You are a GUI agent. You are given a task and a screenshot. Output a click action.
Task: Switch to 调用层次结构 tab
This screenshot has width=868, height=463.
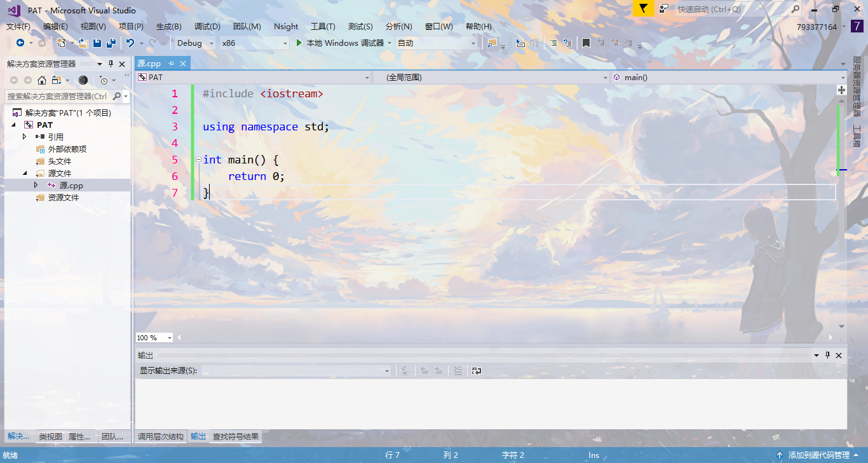(161, 436)
